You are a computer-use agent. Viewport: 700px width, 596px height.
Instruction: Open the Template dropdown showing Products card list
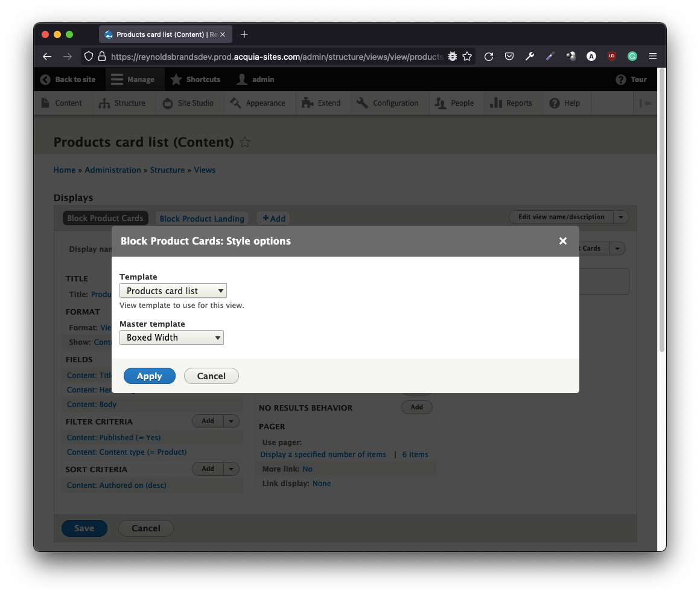[173, 290]
